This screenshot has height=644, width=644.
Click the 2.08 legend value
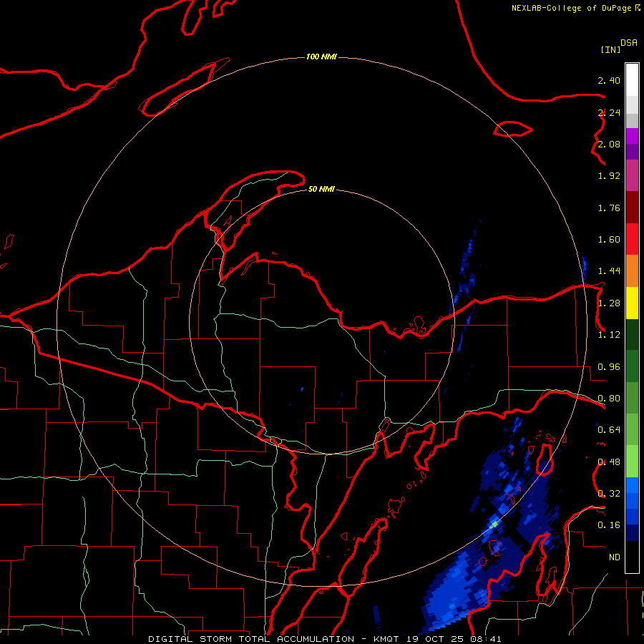coord(609,144)
